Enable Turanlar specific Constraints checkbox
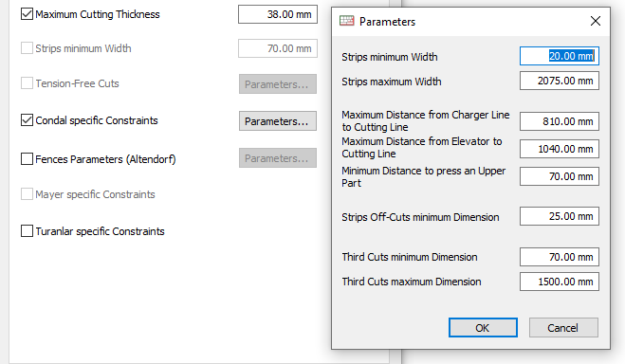Image resolution: width=625 pixels, height=364 pixels. [x=27, y=231]
